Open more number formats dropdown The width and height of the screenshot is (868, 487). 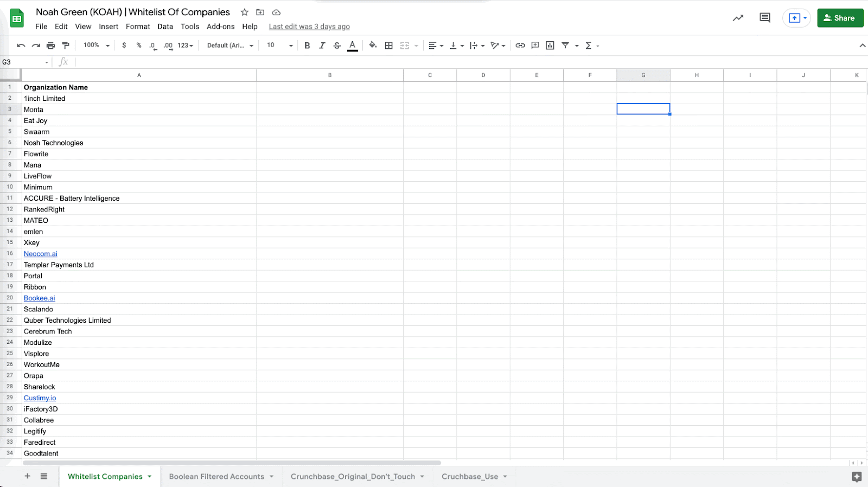point(186,46)
